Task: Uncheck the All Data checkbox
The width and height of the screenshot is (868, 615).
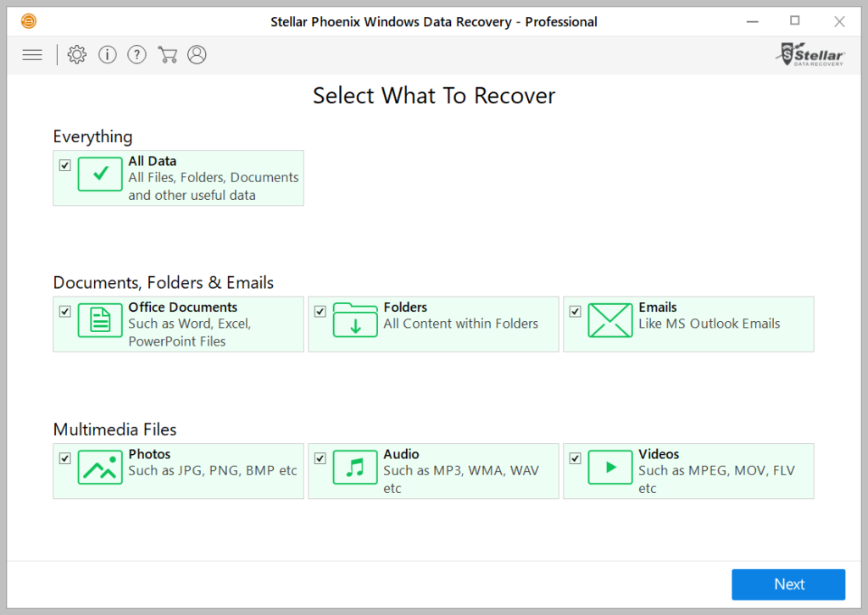Action: (65, 165)
